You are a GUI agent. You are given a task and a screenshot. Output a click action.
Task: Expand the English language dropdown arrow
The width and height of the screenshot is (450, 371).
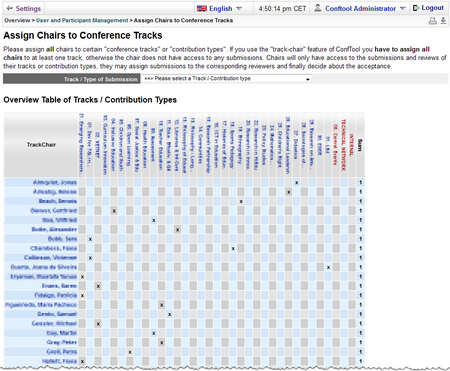tap(239, 8)
